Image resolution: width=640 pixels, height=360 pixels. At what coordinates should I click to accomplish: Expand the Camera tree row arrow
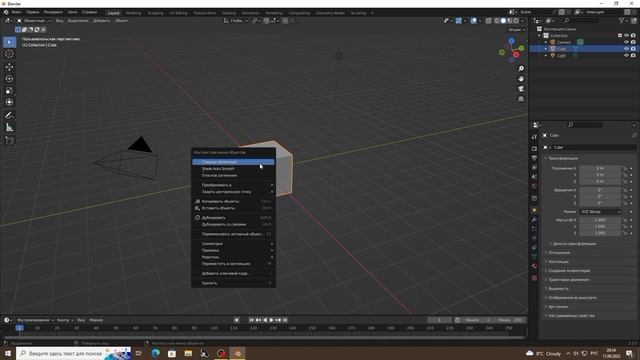pyautogui.click(x=546, y=42)
